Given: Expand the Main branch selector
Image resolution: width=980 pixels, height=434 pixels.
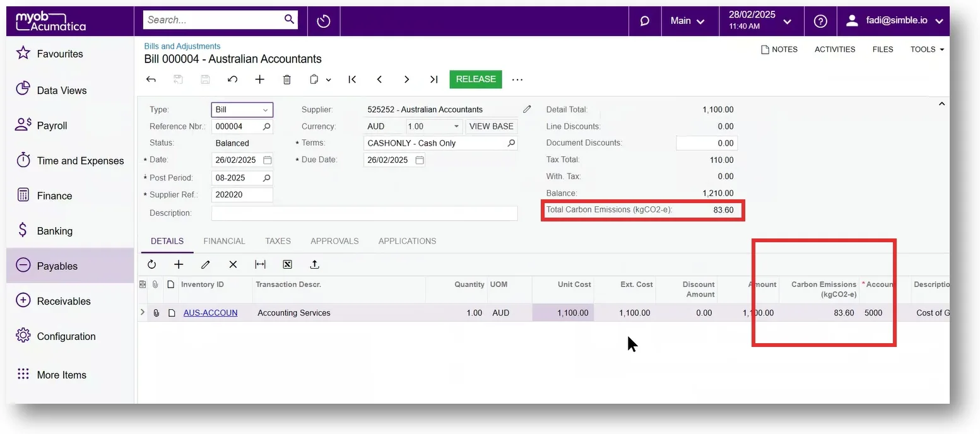Looking at the screenshot, I should pos(687,21).
